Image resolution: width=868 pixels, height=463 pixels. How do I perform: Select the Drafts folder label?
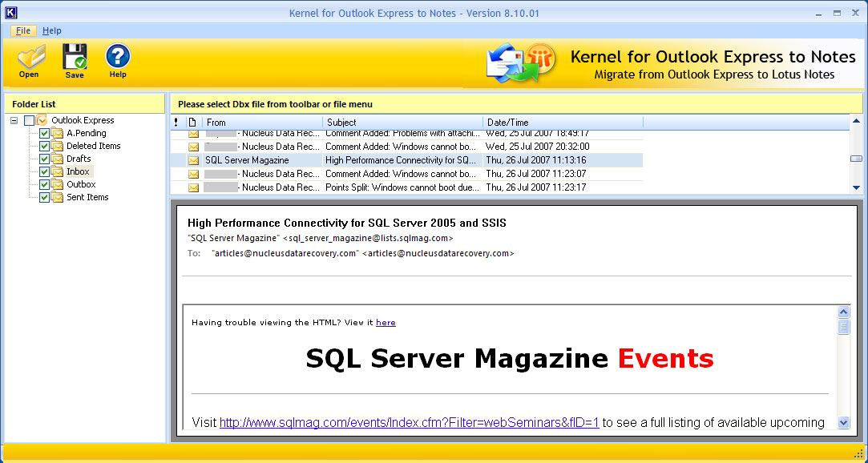(x=79, y=159)
